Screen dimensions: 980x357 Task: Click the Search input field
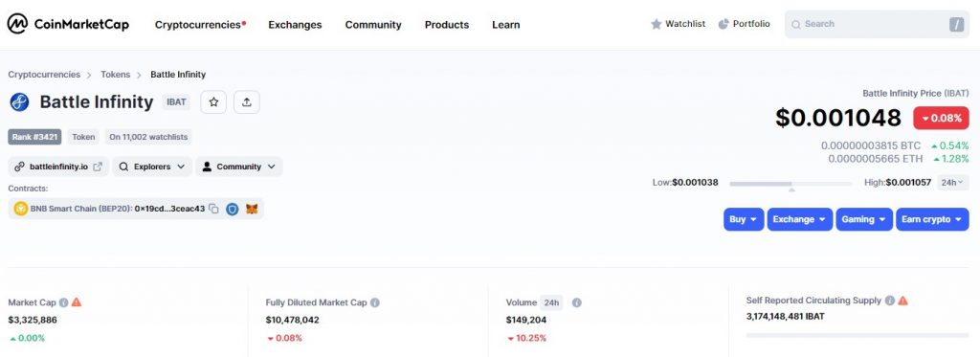[x=877, y=24]
